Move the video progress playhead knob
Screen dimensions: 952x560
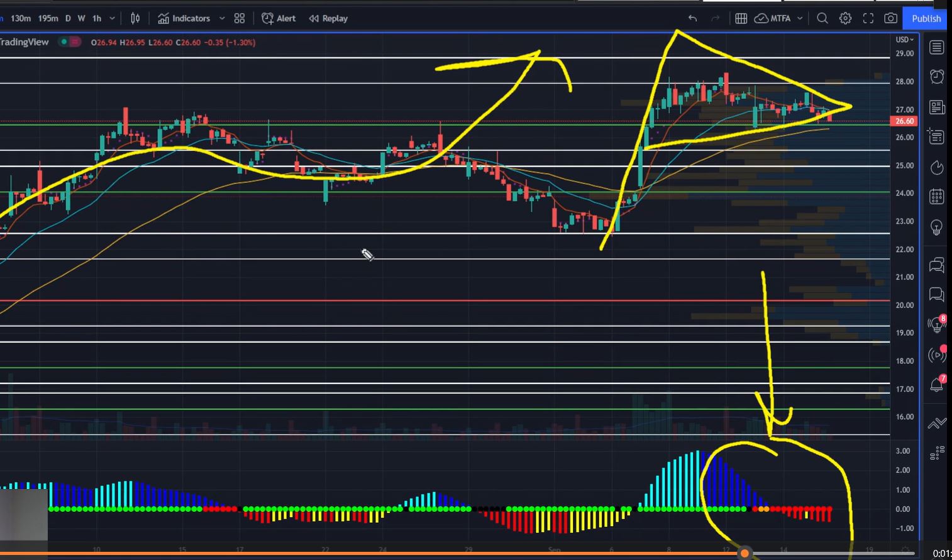coord(744,553)
